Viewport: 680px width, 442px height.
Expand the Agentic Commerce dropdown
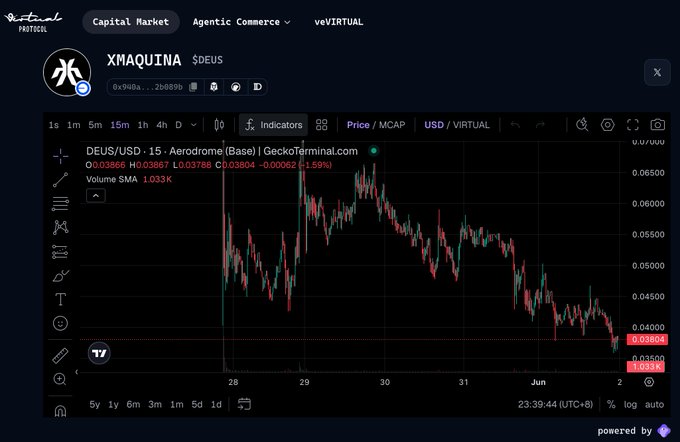tap(242, 22)
